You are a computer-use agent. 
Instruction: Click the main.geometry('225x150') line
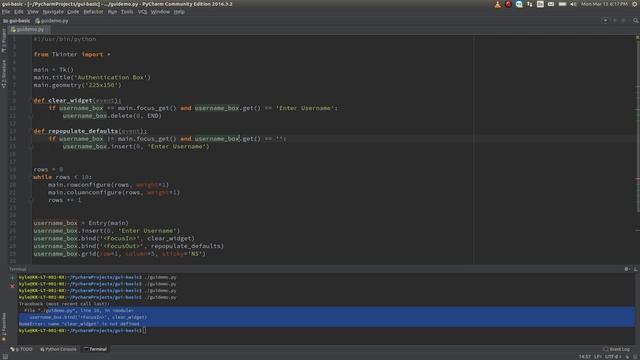coord(78,85)
